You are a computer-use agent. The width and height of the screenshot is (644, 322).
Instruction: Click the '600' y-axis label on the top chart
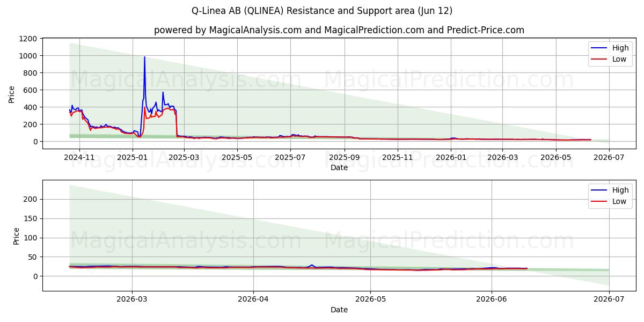coord(30,90)
